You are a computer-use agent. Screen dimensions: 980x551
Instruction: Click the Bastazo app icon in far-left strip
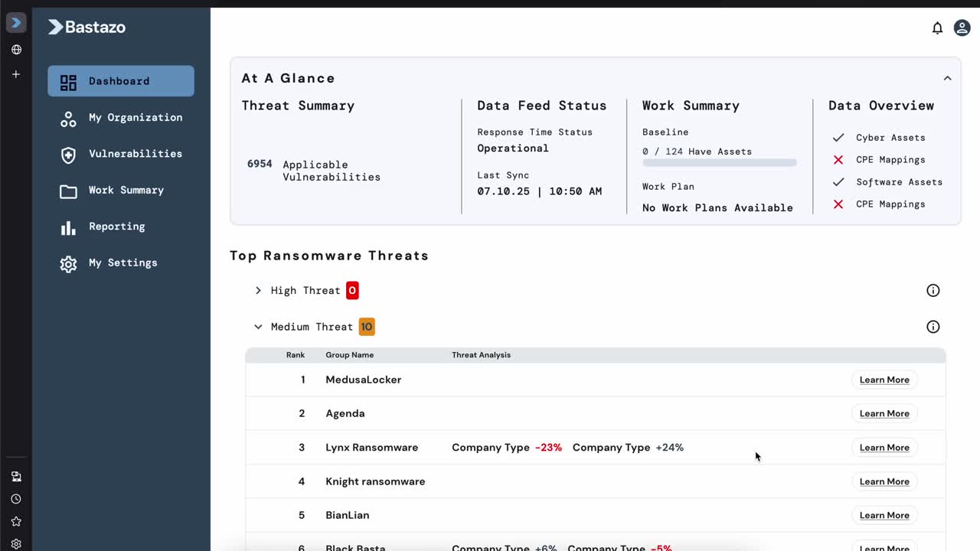tap(16, 23)
